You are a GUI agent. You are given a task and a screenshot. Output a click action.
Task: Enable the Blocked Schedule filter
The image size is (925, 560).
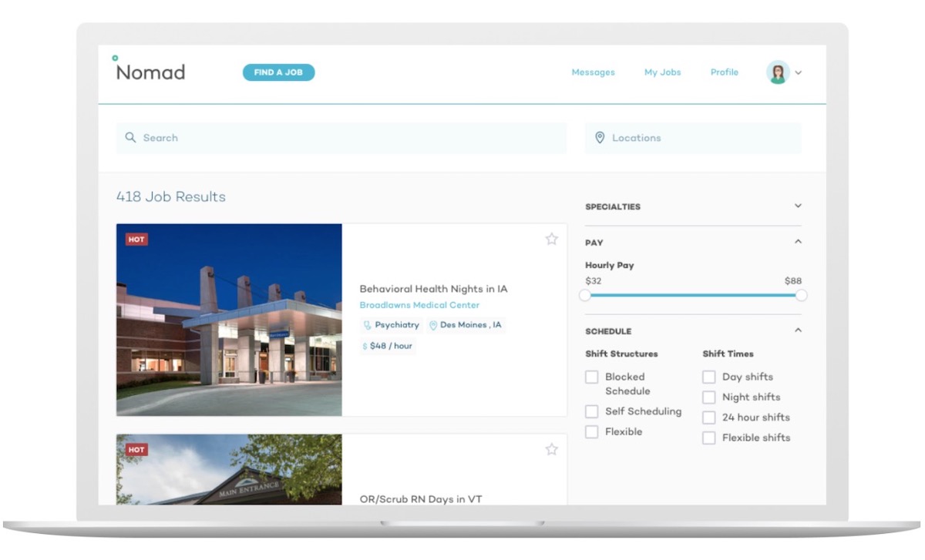[592, 377]
